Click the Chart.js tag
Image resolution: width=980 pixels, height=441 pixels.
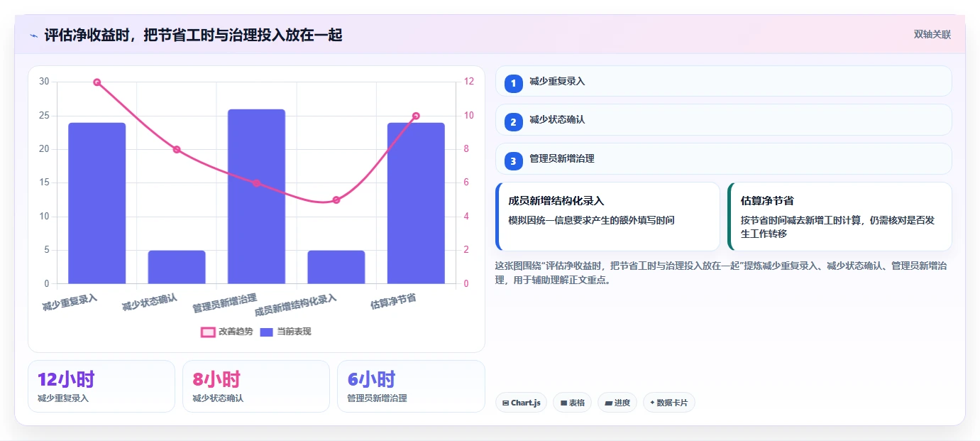pos(521,403)
